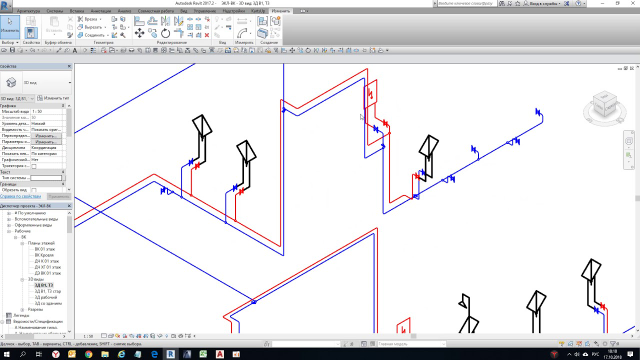Image resolution: width=640 pixels, height=360 pixels.
Task: Click the Изменить тип button
Action: click(x=53, y=98)
